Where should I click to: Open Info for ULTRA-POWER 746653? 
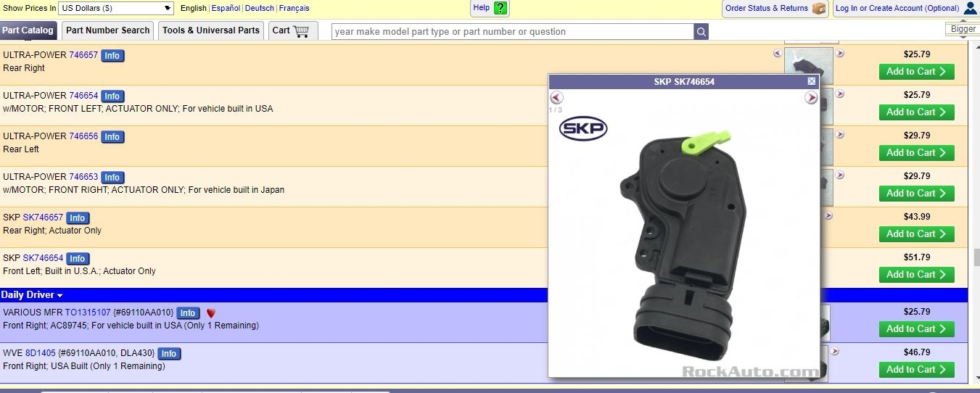(112, 178)
